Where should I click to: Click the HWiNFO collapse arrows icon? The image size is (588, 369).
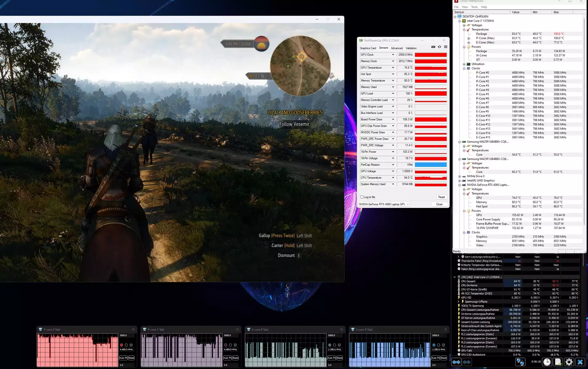(x=467, y=362)
